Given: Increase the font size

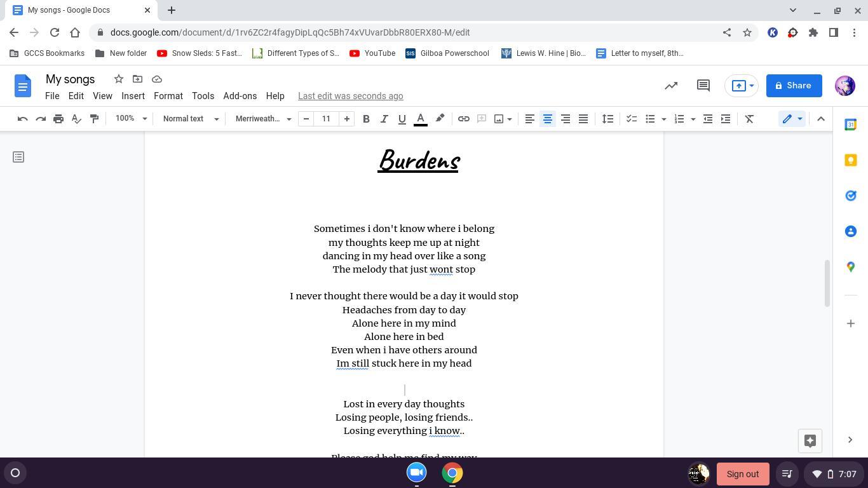Looking at the screenshot, I should pos(347,119).
